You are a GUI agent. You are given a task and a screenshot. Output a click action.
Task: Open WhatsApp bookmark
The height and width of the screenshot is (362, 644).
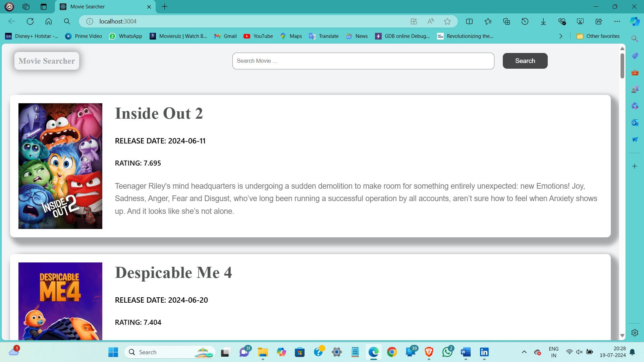tap(126, 36)
